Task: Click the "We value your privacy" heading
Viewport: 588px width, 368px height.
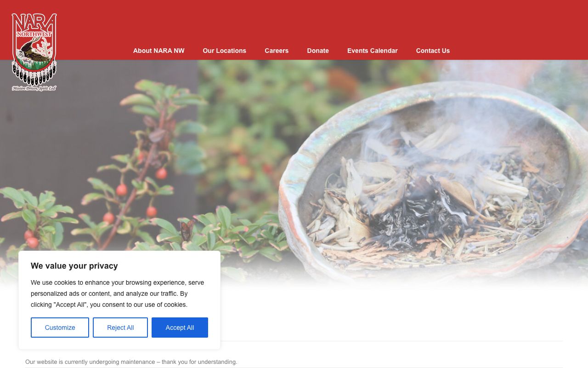Action: coord(74,266)
